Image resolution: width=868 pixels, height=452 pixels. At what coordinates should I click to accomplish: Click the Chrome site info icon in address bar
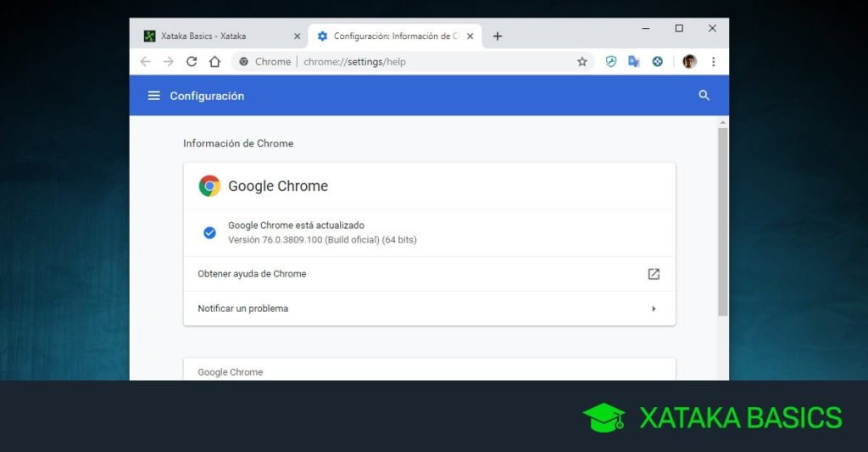coord(243,62)
